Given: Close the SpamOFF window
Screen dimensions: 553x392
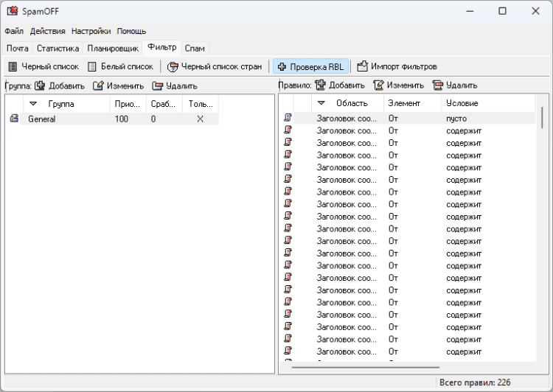Looking at the screenshot, I should coord(535,11).
